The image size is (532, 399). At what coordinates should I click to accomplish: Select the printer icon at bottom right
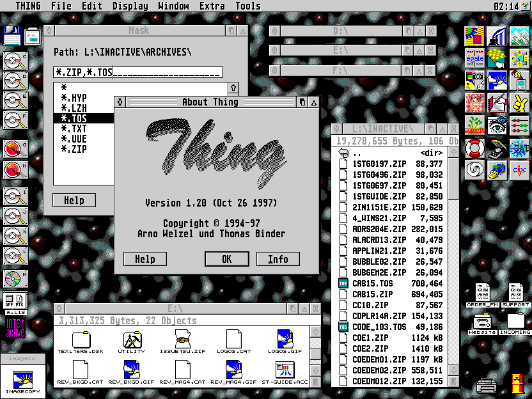[487, 385]
